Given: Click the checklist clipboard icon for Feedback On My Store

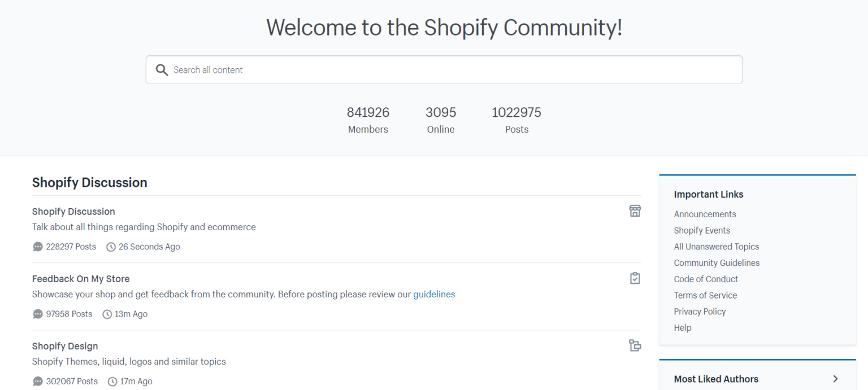Looking at the screenshot, I should [635, 278].
